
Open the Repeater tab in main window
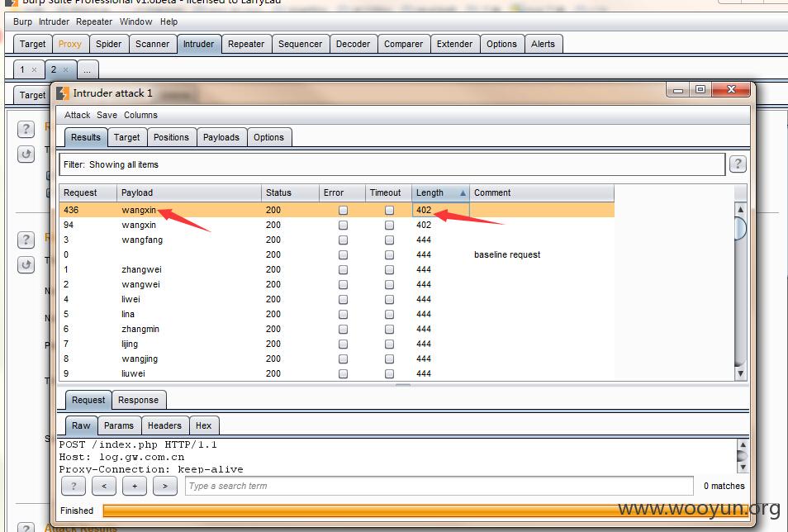point(246,44)
